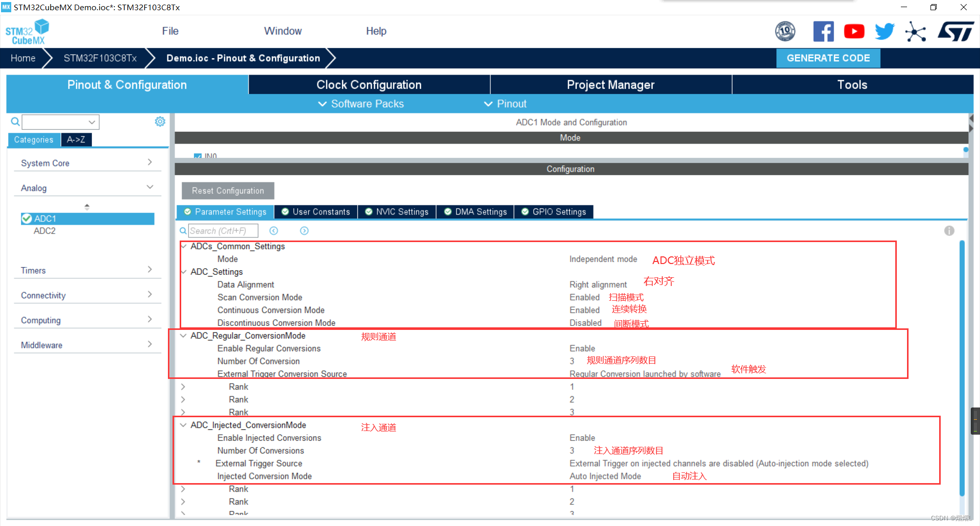Expand regular Rank 1 row
This screenshot has width=980, height=526.
coord(183,387)
